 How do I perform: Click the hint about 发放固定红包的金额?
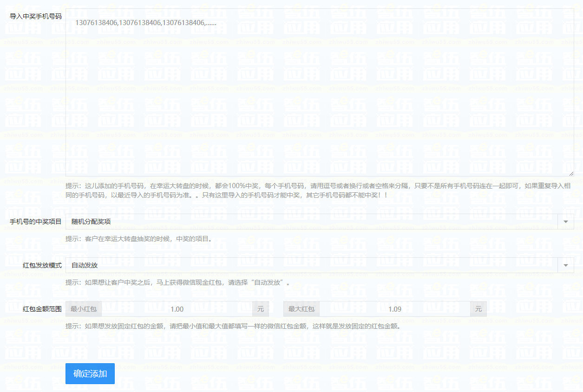coord(233,326)
